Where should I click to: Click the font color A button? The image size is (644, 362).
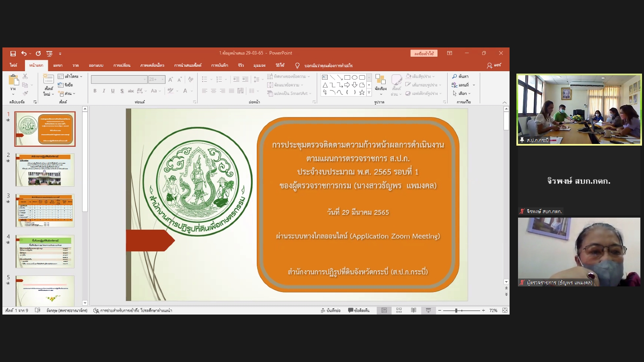pyautogui.click(x=185, y=91)
